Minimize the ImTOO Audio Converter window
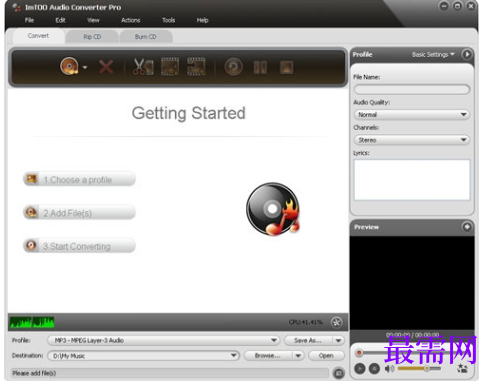This screenshot has height=381, width=496. click(444, 6)
